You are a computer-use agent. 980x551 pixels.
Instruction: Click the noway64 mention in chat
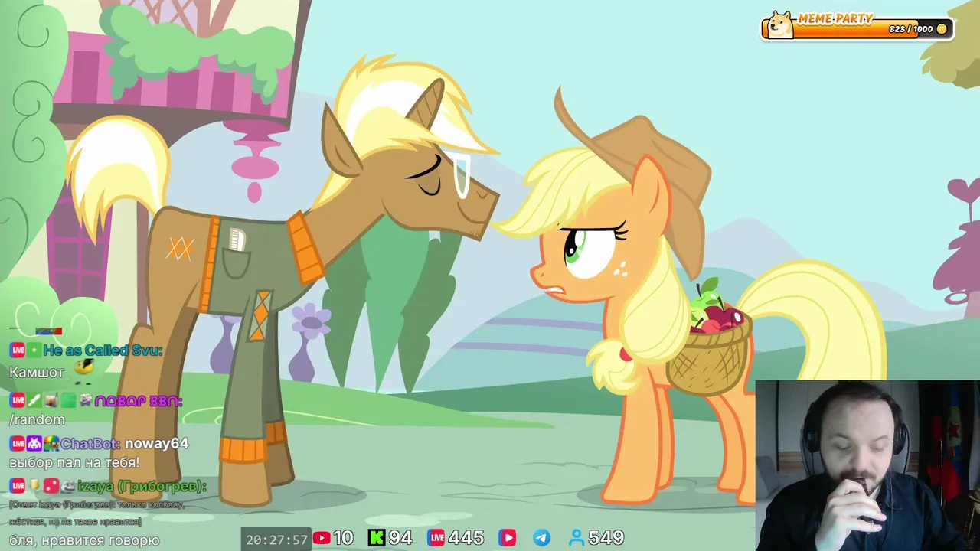[x=156, y=443]
